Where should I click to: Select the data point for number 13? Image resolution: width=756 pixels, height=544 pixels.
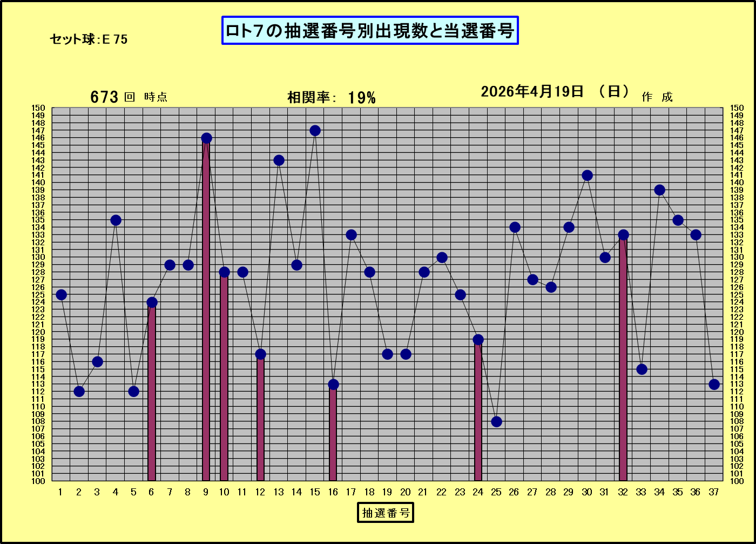click(279, 160)
